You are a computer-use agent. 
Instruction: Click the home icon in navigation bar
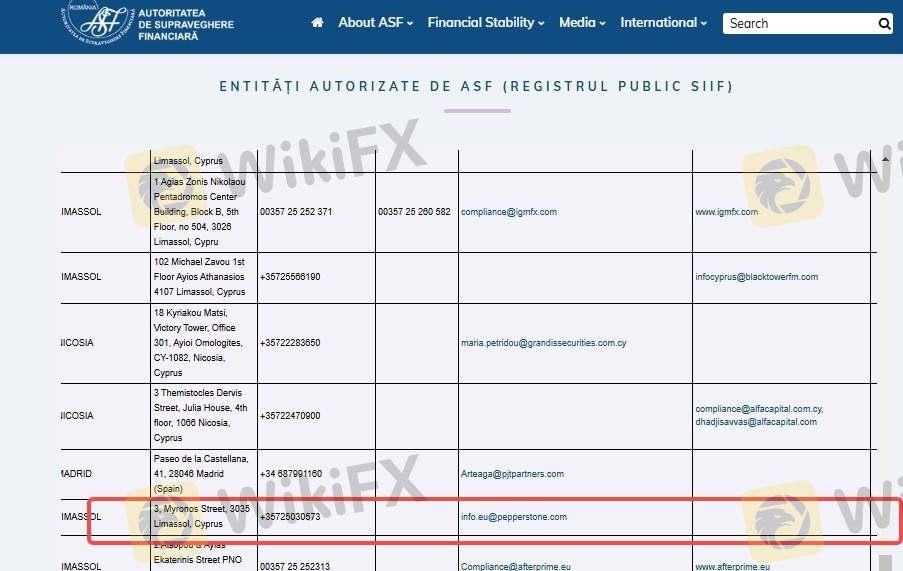click(317, 23)
